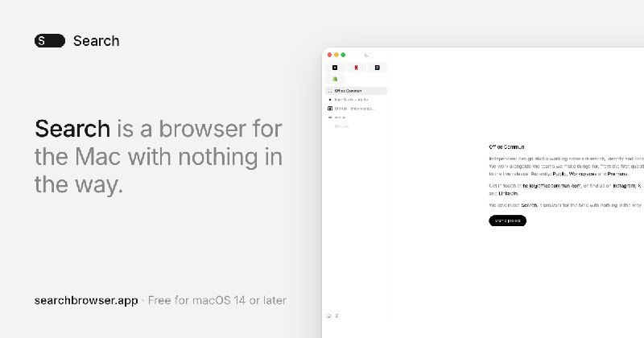Screen dimensions: 644x338
Task: Select the Office Common tab in sidebar
Action: click(356, 91)
